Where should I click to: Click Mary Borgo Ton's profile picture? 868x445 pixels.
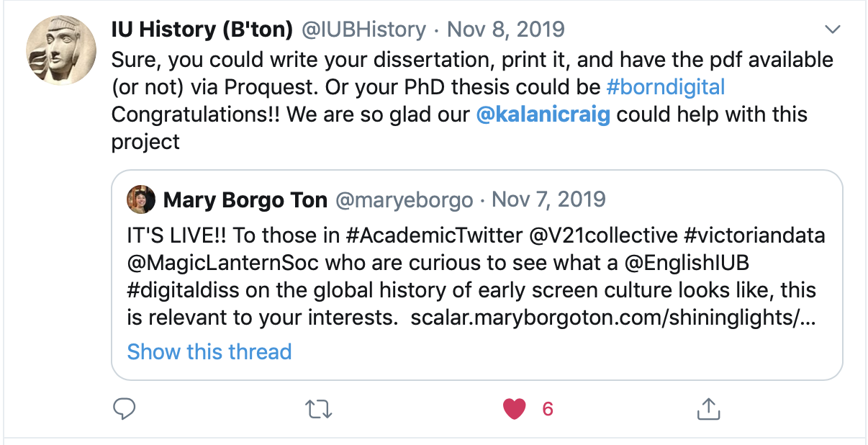[x=141, y=200]
